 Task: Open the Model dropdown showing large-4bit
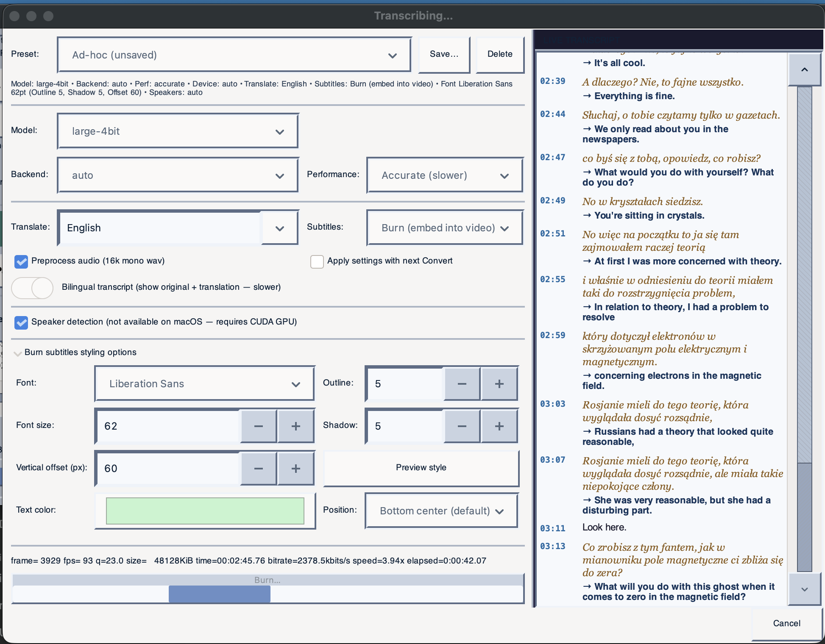(x=178, y=131)
